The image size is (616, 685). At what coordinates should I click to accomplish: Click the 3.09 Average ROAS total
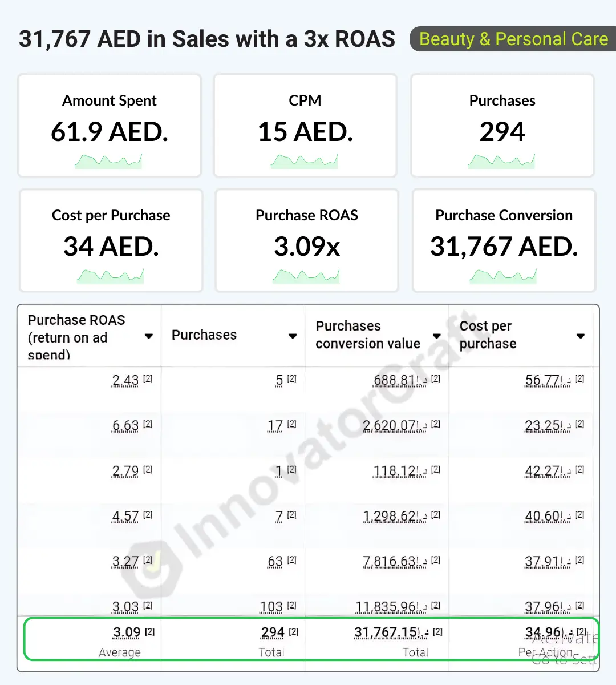127,632
